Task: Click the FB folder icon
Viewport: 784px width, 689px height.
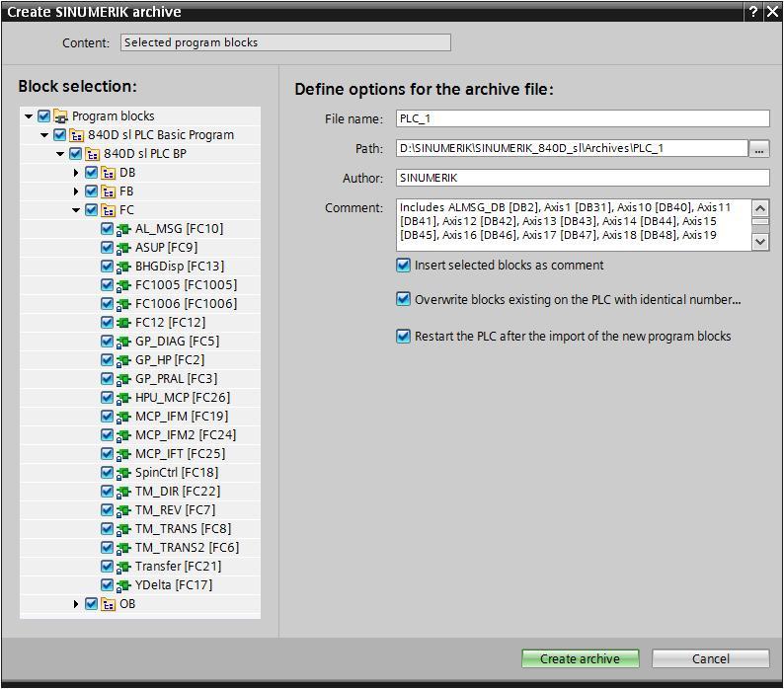Action: coord(108,191)
